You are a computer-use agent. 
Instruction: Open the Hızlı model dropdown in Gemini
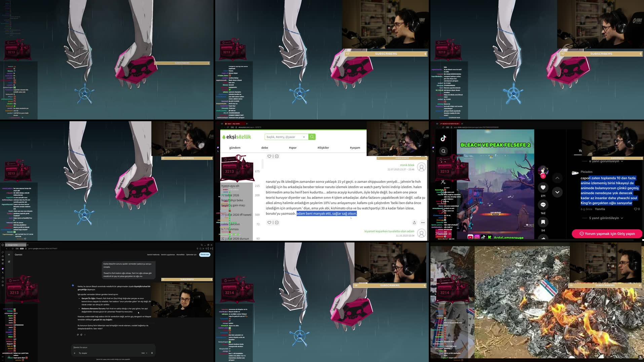(x=145, y=353)
